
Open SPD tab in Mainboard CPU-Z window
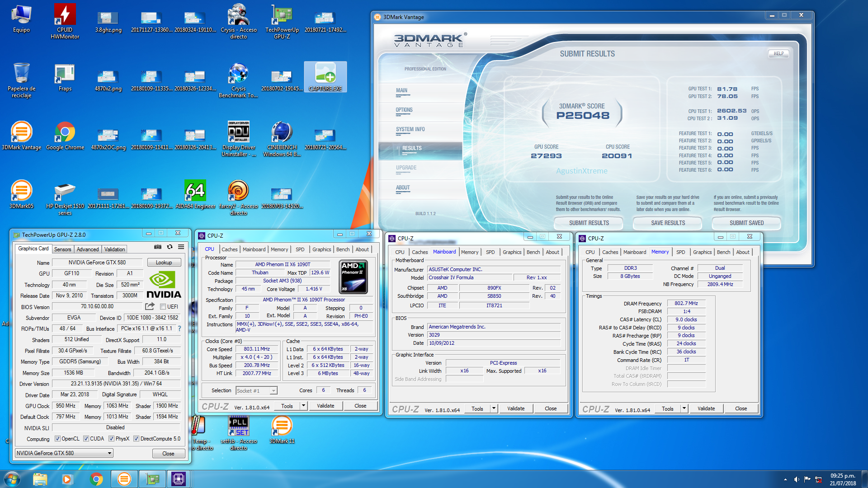click(x=491, y=252)
